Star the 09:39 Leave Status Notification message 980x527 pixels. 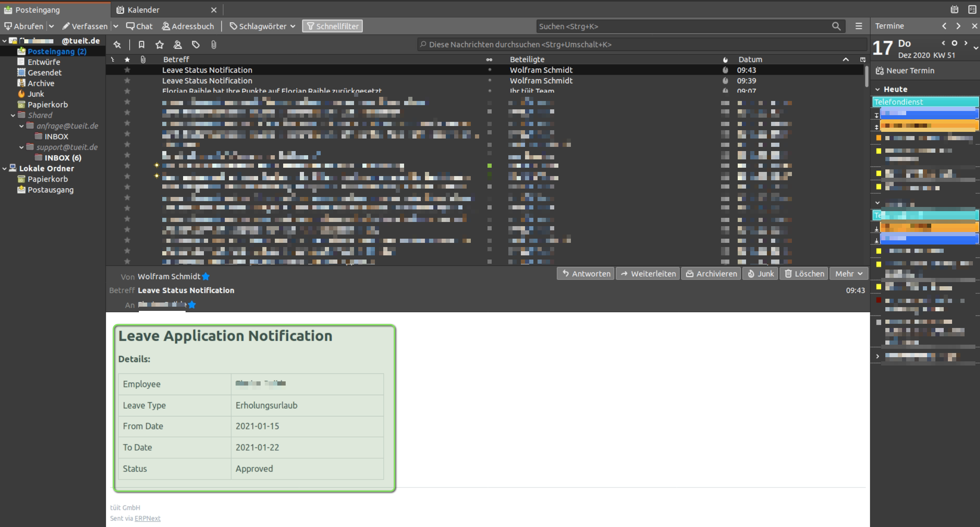127,81
